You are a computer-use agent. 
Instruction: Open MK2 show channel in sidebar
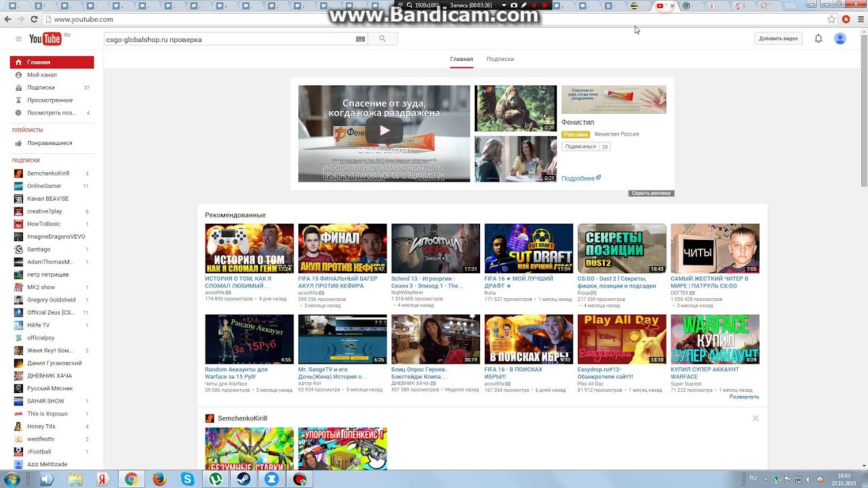coord(52,287)
